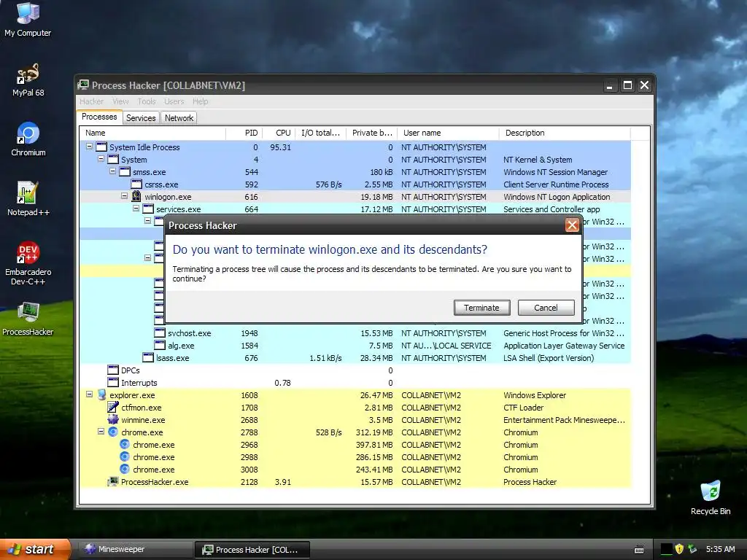Collapse the smss.exe tree node
This screenshot has width=747, height=560.
[x=113, y=171]
